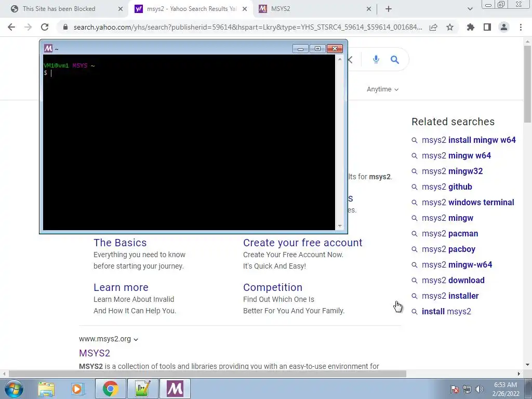Bookmark this page with star icon
The height and width of the screenshot is (399, 532).
tap(450, 27)
